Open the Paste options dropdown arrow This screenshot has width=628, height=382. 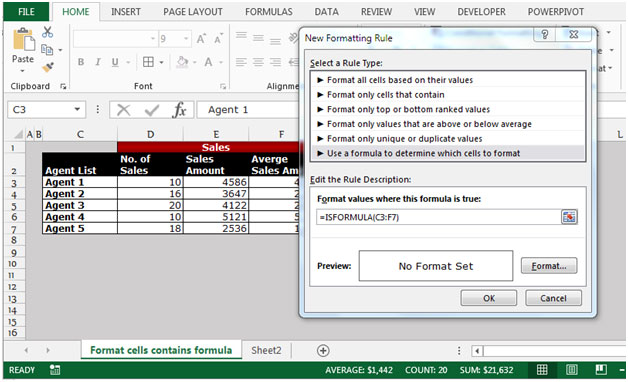[22, 71]
